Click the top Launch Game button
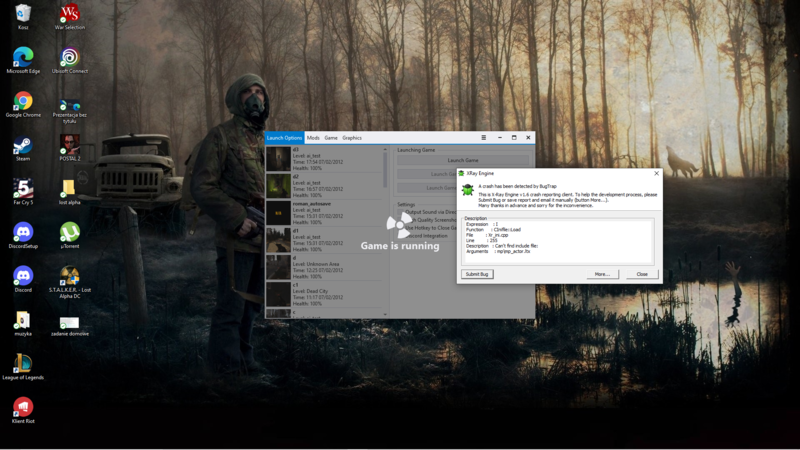The image size is (800, 450). coord(463,160)
